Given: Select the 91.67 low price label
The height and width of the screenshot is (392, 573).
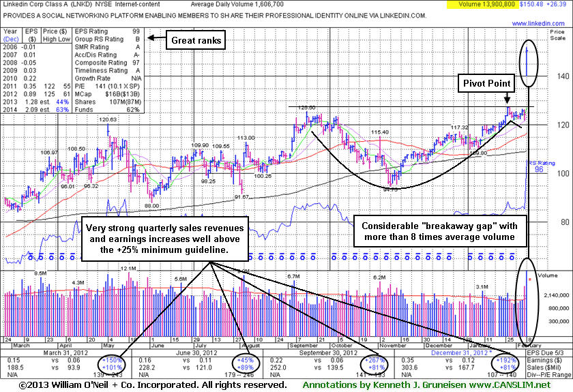Looking at the screenshot, I should 241,197.
